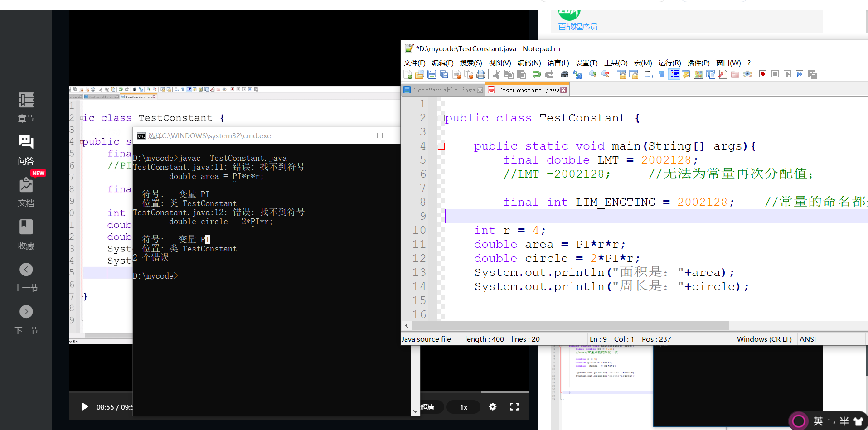Enter fullscreen video mode

point(514,406)
